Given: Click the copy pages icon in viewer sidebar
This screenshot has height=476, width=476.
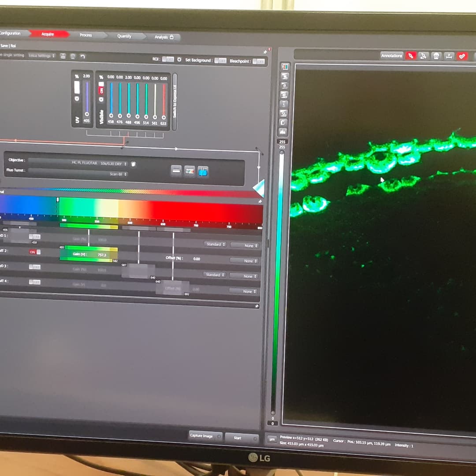Looking at the screenshot, I should 283,123.
